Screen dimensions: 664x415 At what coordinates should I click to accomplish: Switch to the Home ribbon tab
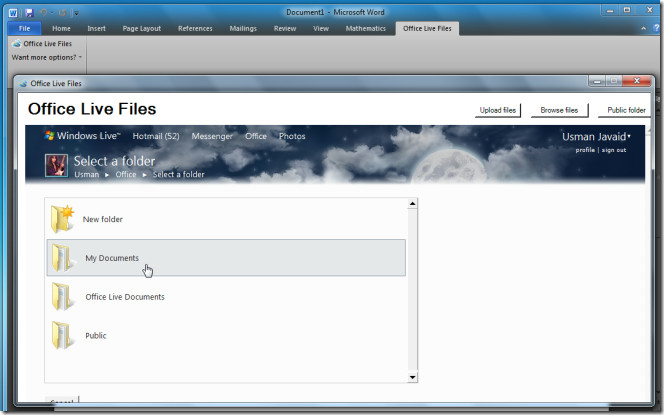click(x=61, y=28)
